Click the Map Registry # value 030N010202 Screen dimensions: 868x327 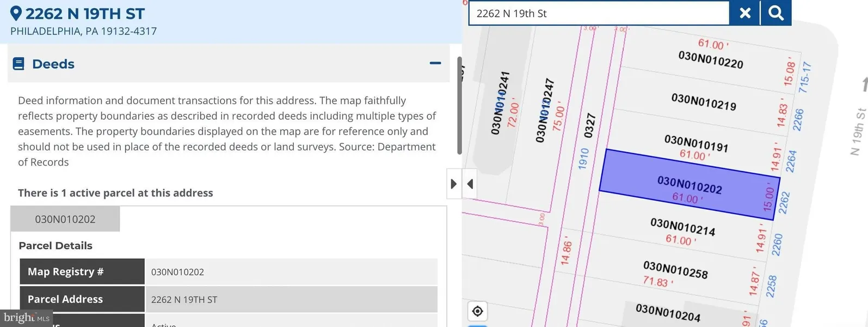coord(178,272)
